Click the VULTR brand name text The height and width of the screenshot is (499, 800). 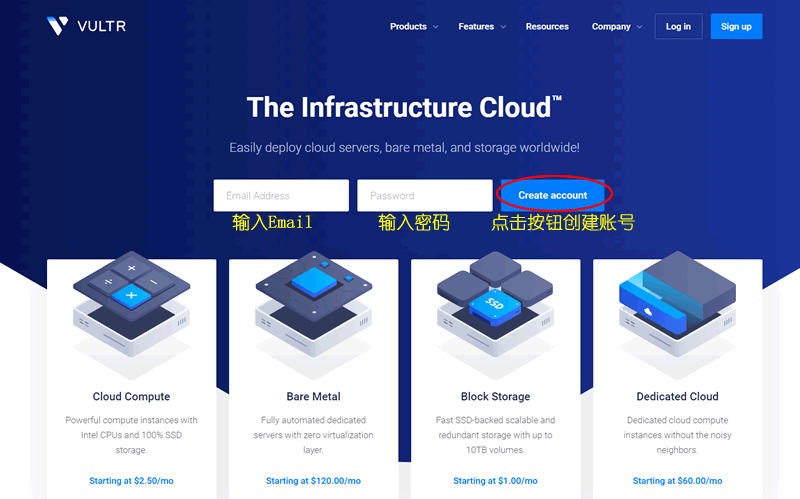click(x=102, y=26)
